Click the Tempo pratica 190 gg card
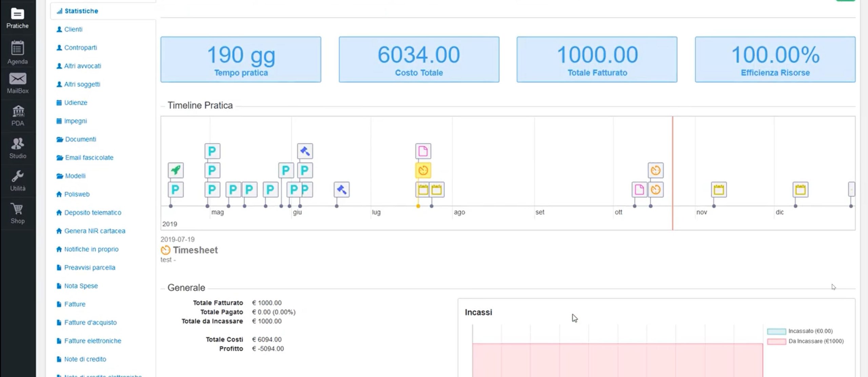 pyautogui.click(x=241, y=60)
